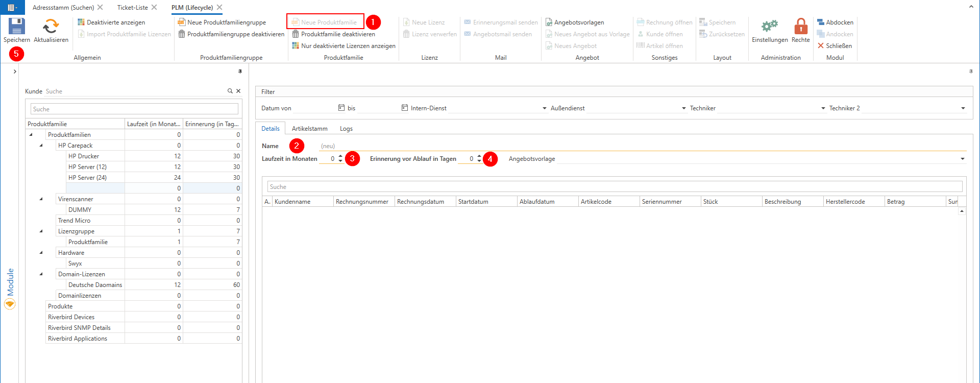Open the Angebotsvorlage dropdown

(x=962, y=159)
